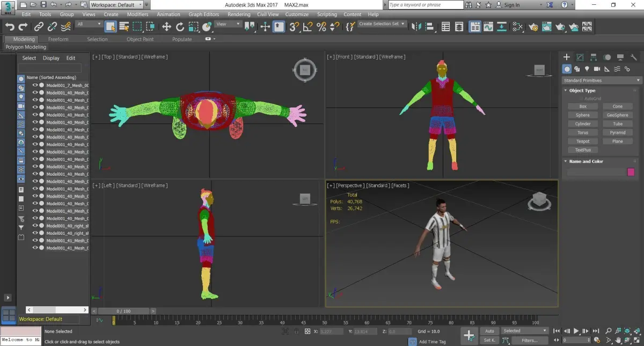Click the Cylinder button
Viewport: 644px width, 346px height.
coord(583,124)
